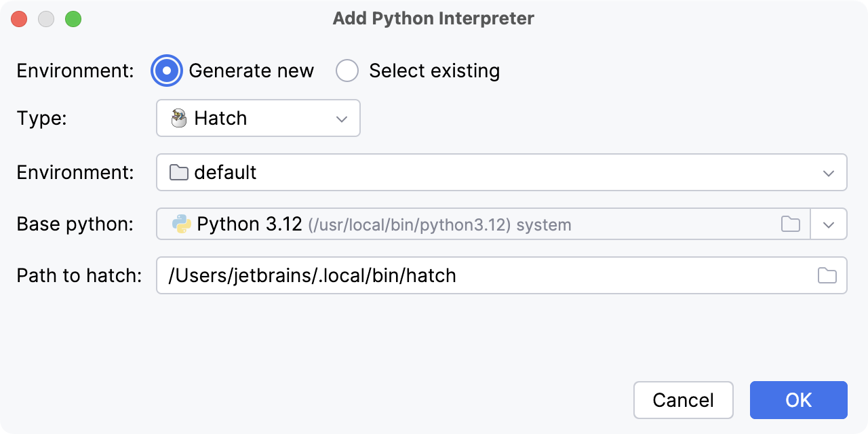
Task: Select the Generate new radio button
Action: click(x=166, y=71)
